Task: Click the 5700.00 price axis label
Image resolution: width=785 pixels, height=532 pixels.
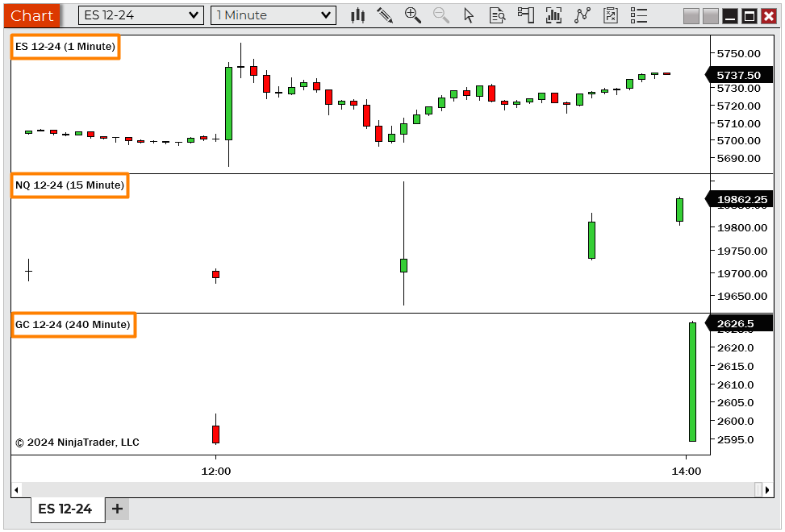Action: pyautogui.click(x=738, y=140)
